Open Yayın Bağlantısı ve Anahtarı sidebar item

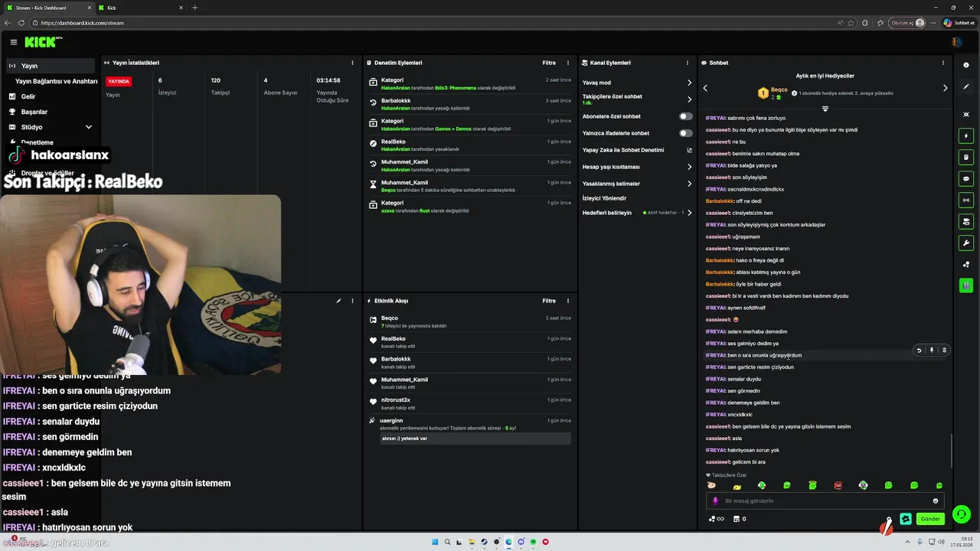(x=56, y=81)
